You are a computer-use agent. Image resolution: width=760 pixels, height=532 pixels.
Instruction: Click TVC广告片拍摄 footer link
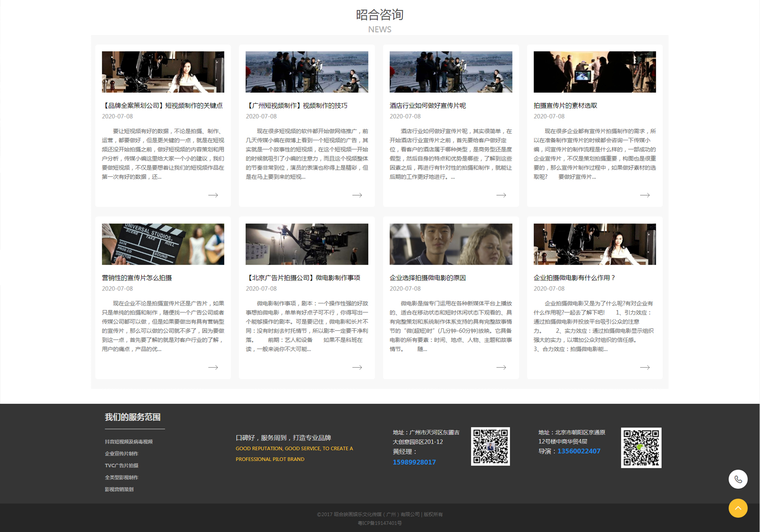point(122,465)
